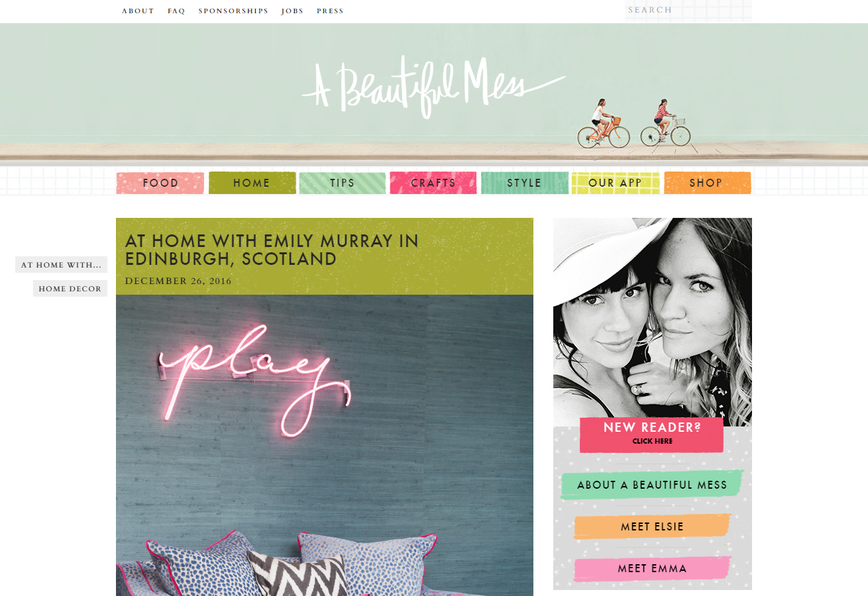Open the SHOP page

click(707, 183)
